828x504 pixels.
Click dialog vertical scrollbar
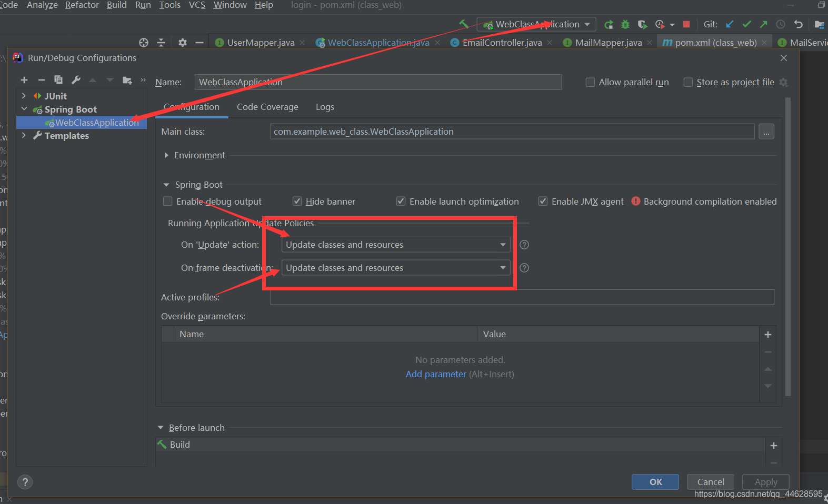[787, 247]
